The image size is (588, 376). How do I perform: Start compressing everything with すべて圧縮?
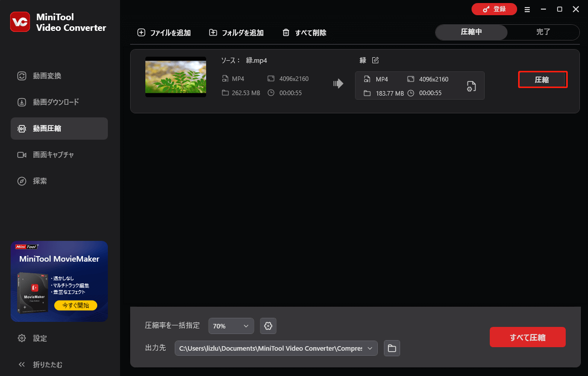527,337
